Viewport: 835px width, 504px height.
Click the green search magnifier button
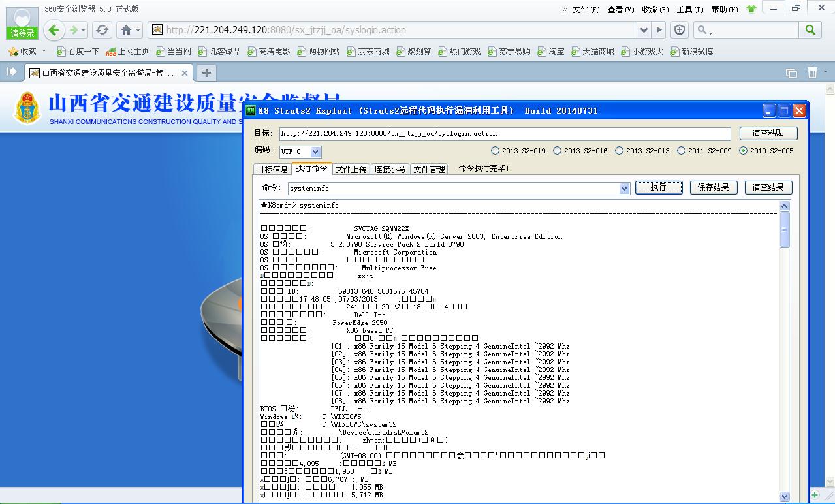810,30
